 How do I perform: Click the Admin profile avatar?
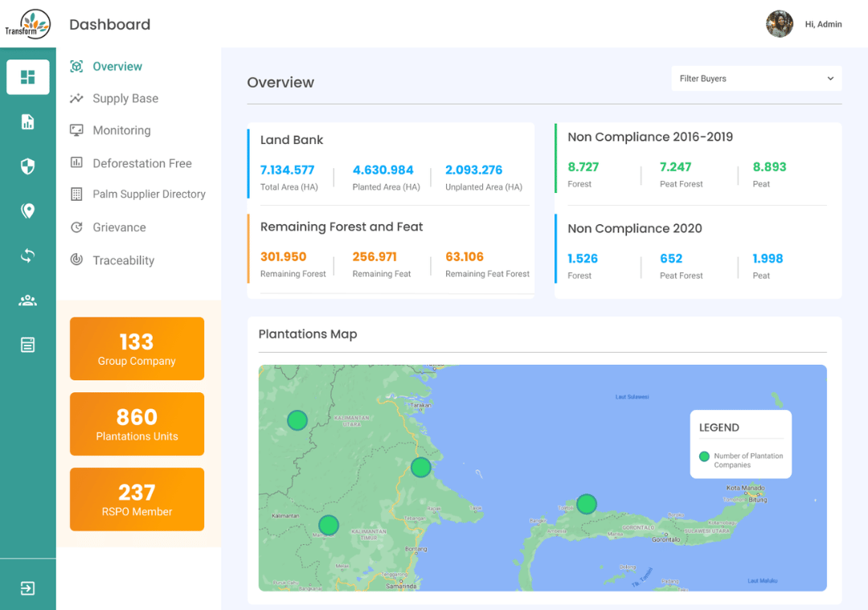[780, 24]
